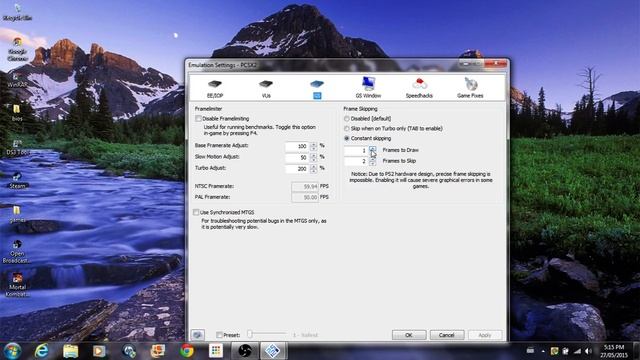Open network status in system tray
The height and width of the screenshot is (360, 640).
[577, 351]
